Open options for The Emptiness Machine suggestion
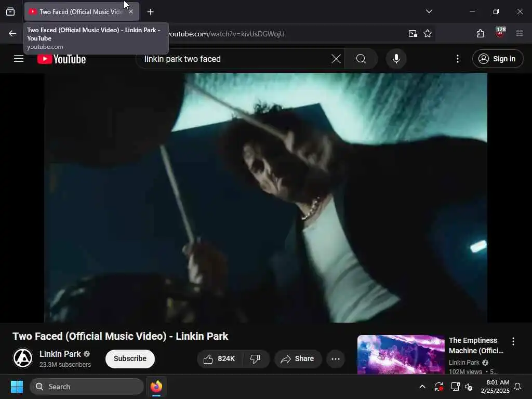Viewport: 532px width, 399px height. click(x=513, y=341)
